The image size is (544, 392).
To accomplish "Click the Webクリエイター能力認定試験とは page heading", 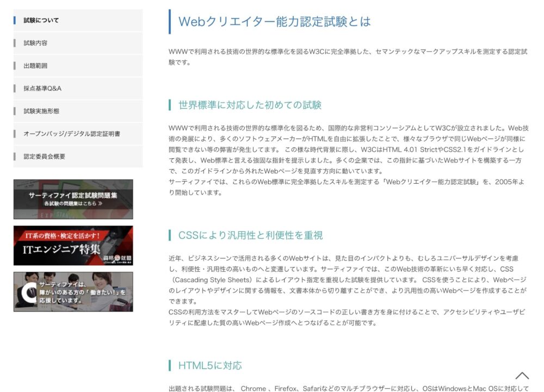I will tap(274, 22).
